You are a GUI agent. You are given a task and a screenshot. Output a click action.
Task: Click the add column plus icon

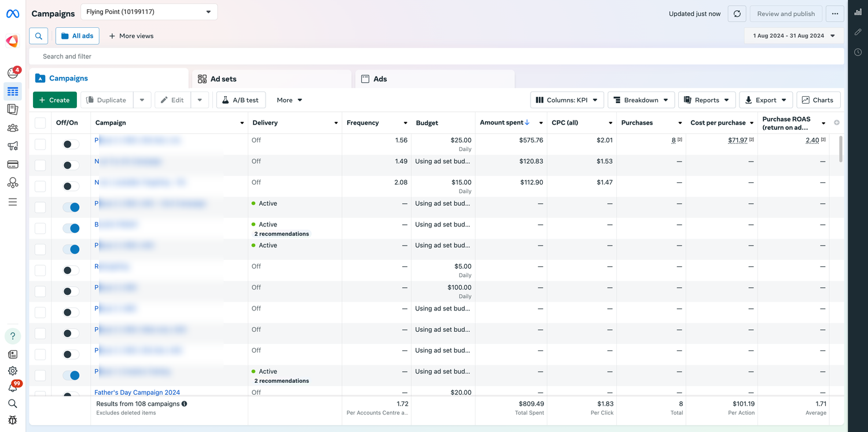point(837,123)
